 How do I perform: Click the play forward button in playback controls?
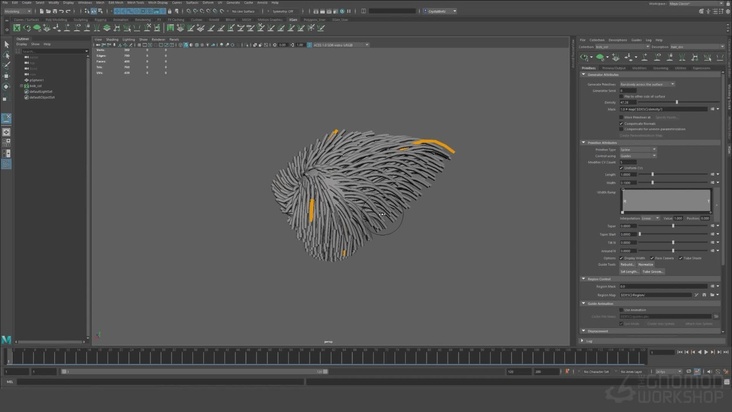[x=708, y=352]
